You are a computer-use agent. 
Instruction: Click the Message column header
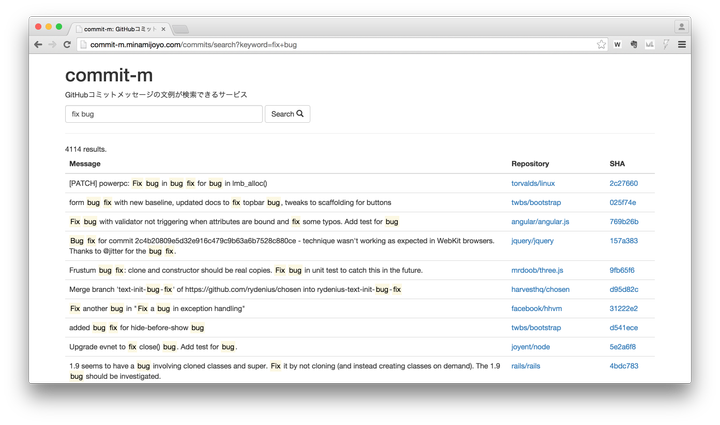click(84, 164)
